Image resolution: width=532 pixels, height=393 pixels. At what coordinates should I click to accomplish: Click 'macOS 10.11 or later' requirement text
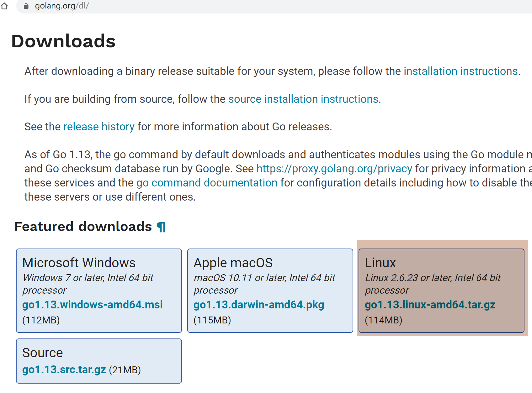point(264,284)
